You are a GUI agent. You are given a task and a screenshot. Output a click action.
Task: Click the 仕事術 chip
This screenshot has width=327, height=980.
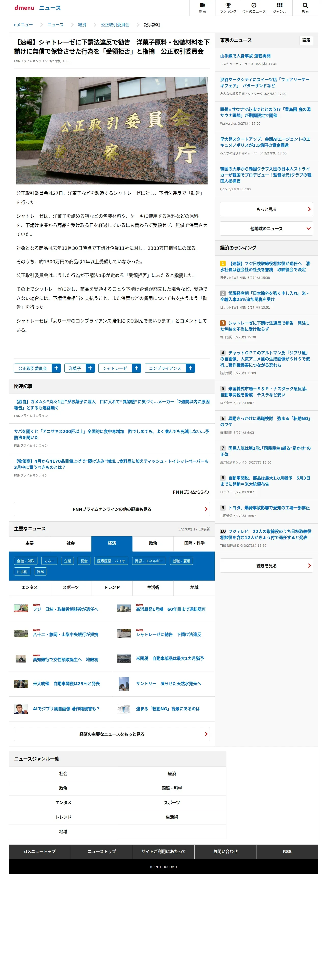pyautogui.click(x=22, y=571)
